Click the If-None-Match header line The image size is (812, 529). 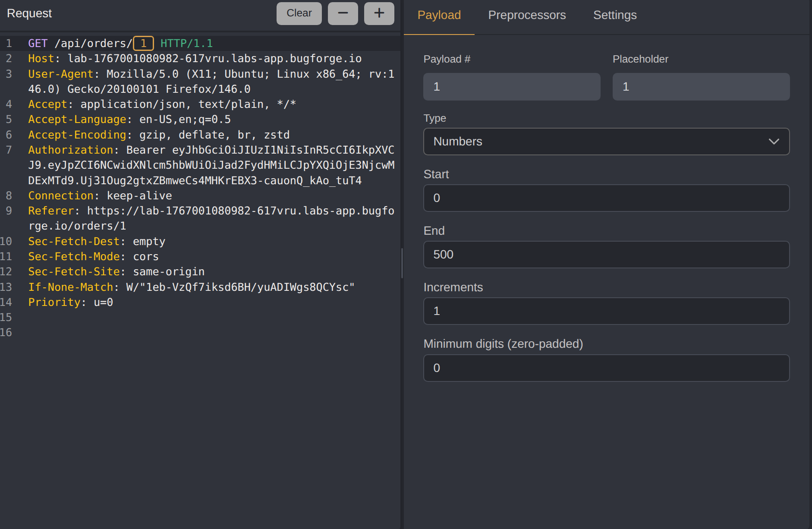[x=191, y=287]
